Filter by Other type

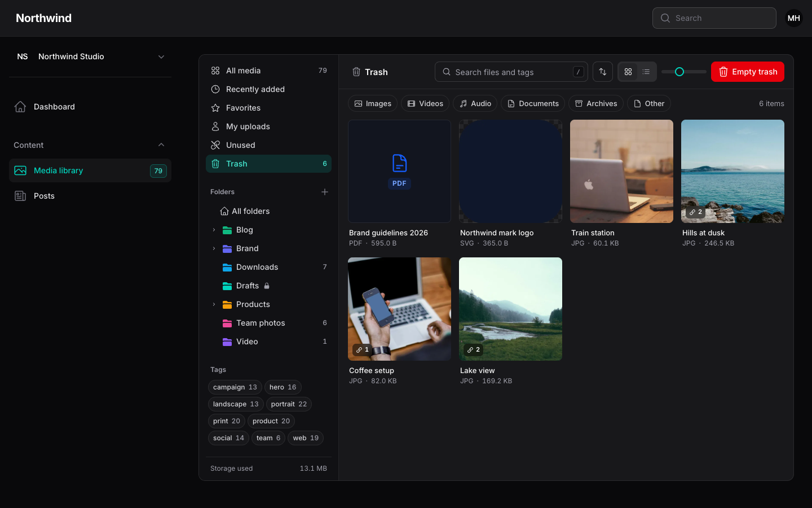[649, 103]
